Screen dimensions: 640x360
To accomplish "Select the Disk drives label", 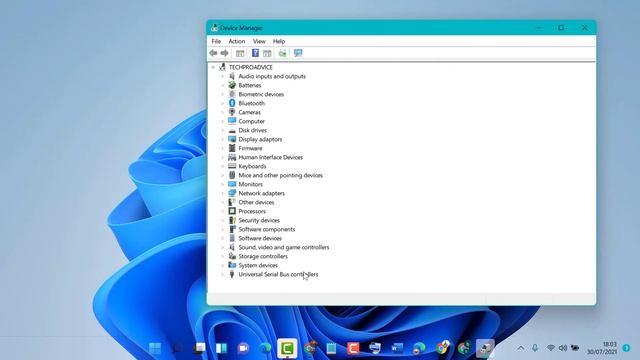I will click(x=253, y=130).
